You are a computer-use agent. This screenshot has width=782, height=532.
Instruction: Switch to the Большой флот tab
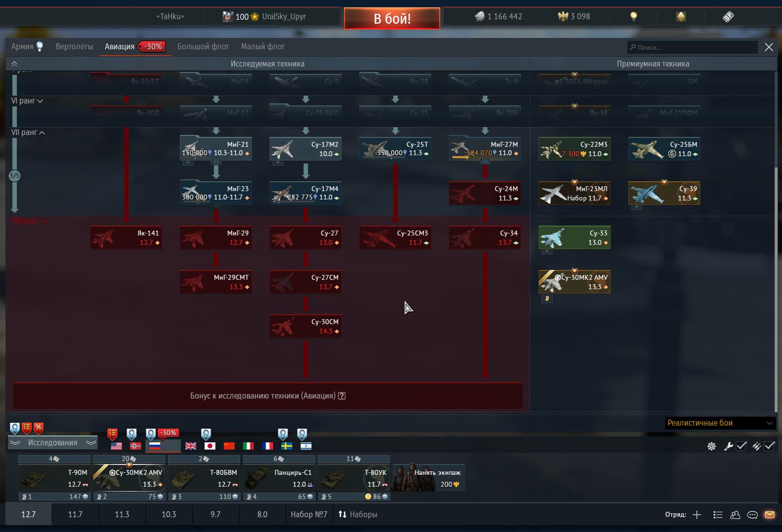click(x=203, y=47)
